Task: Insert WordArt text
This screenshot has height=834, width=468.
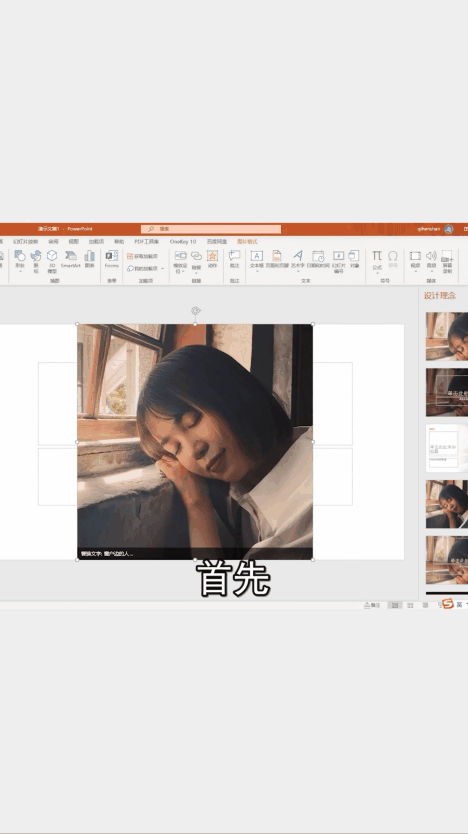Action: 298,260
